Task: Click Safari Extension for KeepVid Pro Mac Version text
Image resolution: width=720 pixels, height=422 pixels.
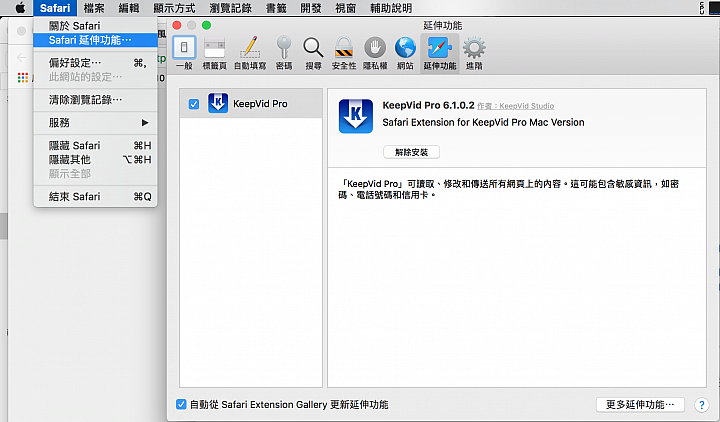Action: pos(484,122)
